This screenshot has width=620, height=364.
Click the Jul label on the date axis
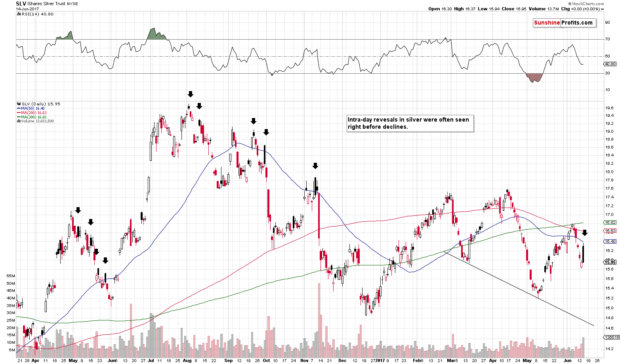pyautogui.click(x=151, y=361)
